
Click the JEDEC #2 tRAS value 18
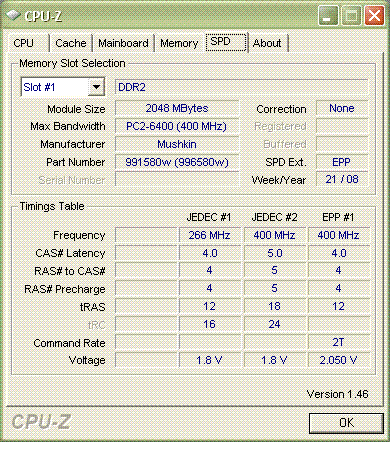[275, 306]
